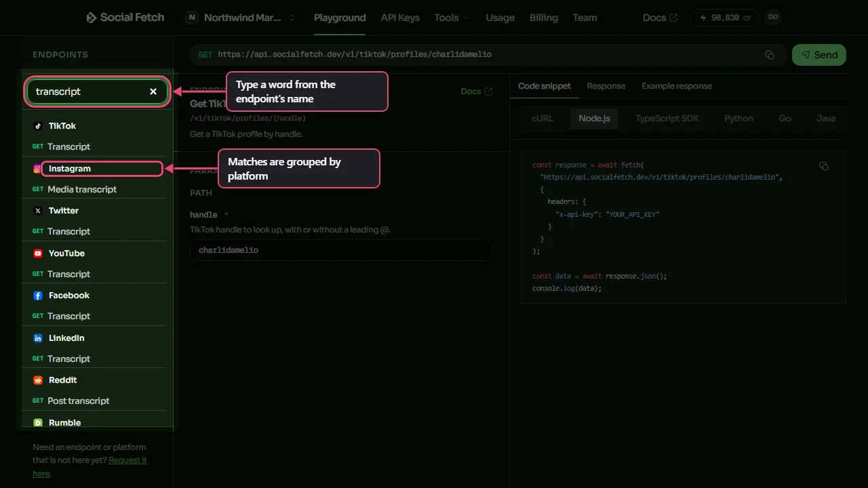Click the 98,830 credits balance badge
Screen dimensions: 868x488
point(725,18)
